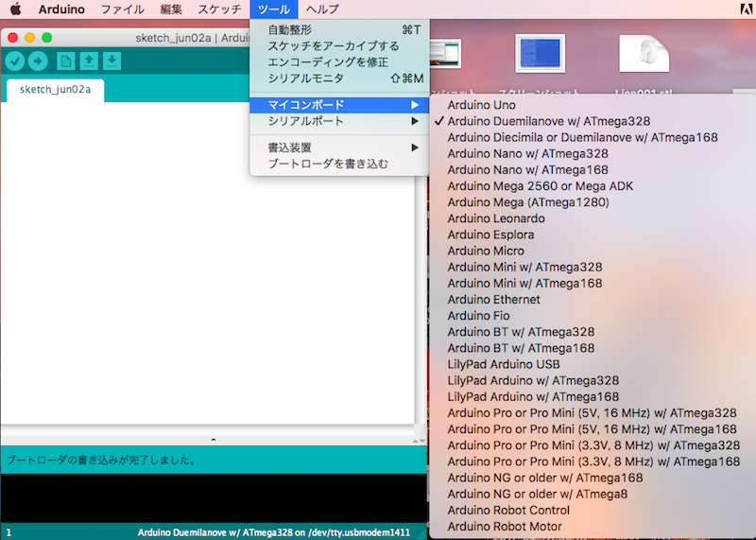This screenshot has width=756, height=540.
Task: Open the Apple menu
Action: coord(15,9)
